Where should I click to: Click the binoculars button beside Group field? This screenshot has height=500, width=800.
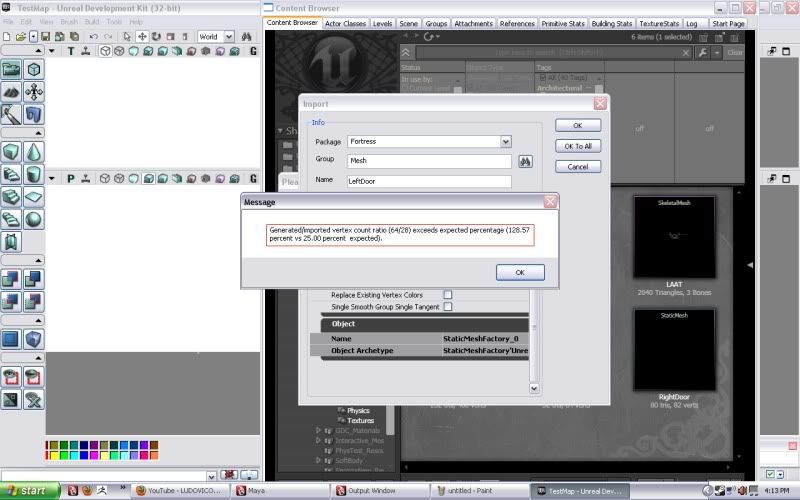[x=525, y=161]
